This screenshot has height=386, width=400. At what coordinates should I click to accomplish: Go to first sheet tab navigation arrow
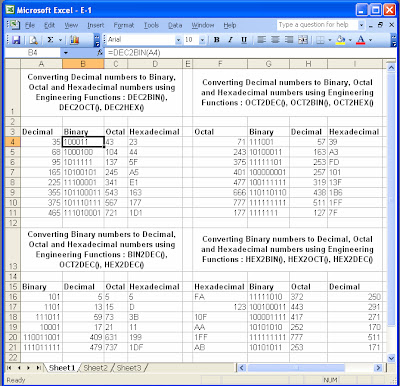pos(9,368)
